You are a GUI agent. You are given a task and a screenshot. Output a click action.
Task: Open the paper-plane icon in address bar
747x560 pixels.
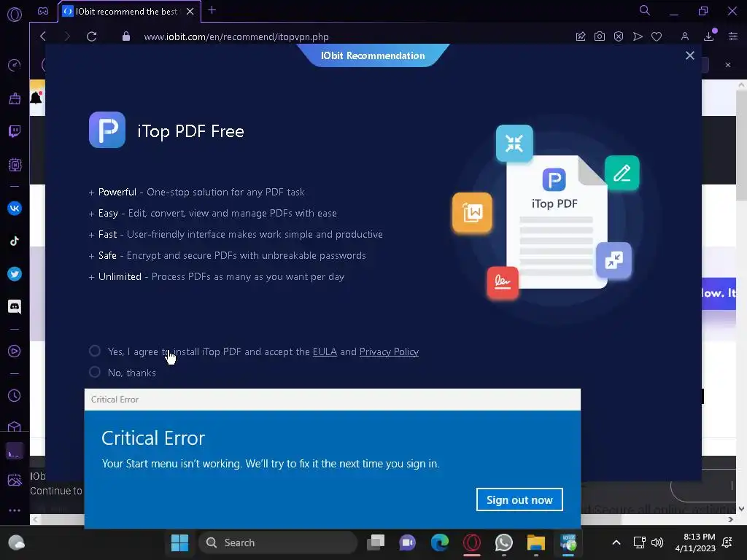pos(638,36)
